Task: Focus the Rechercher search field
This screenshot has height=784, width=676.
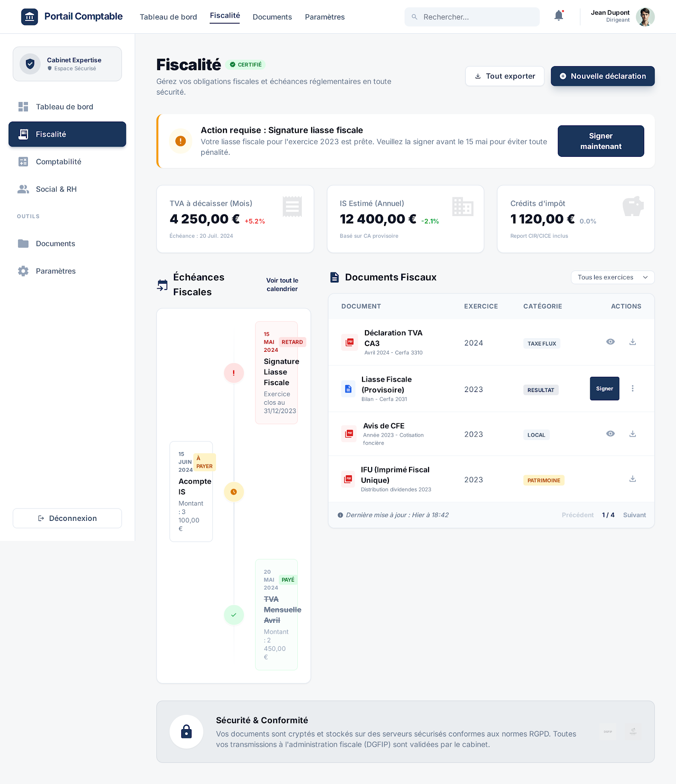Action: pyautogui.click(x=478, y=17)
